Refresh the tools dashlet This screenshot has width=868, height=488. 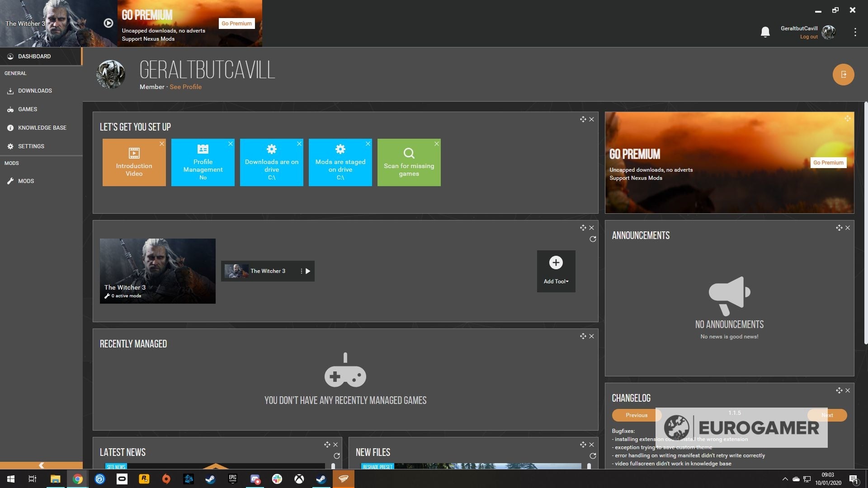tap(593, 239)
